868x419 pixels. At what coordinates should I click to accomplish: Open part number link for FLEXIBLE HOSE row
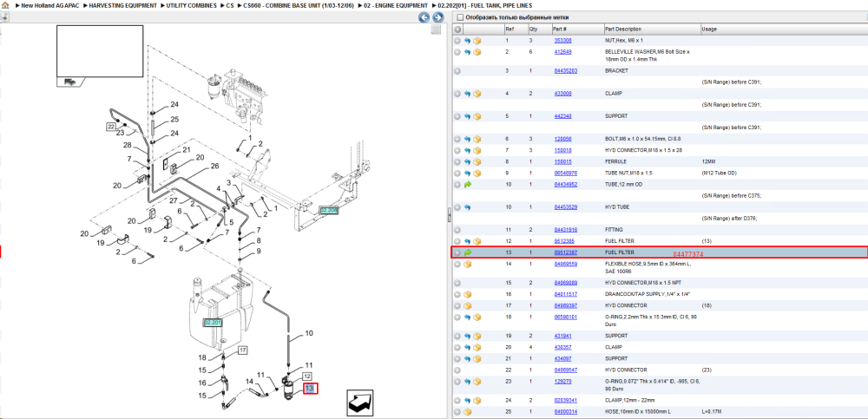(566, 264)
